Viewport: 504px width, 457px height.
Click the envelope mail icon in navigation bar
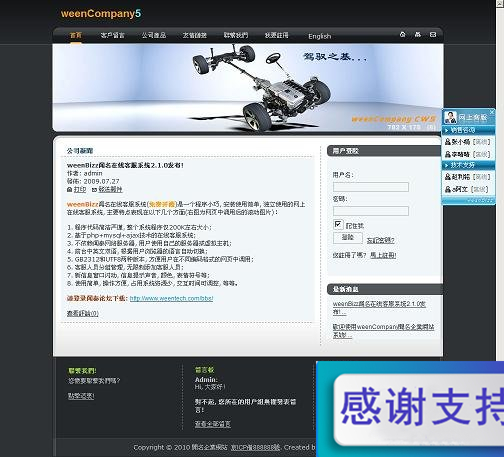point(433,34)
